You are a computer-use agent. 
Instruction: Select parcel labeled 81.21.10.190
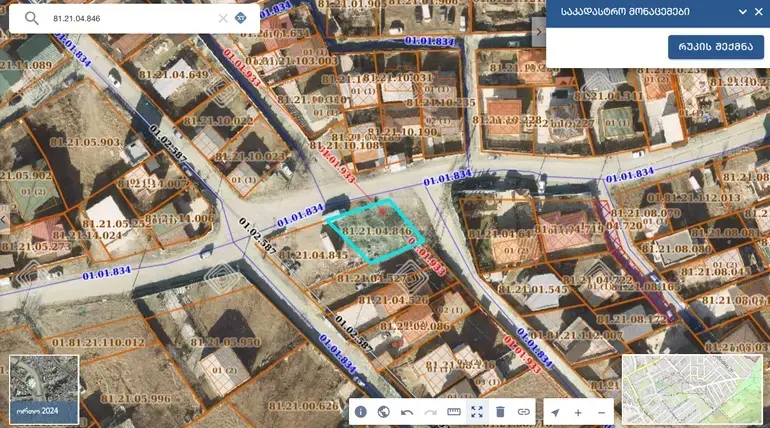402,132
